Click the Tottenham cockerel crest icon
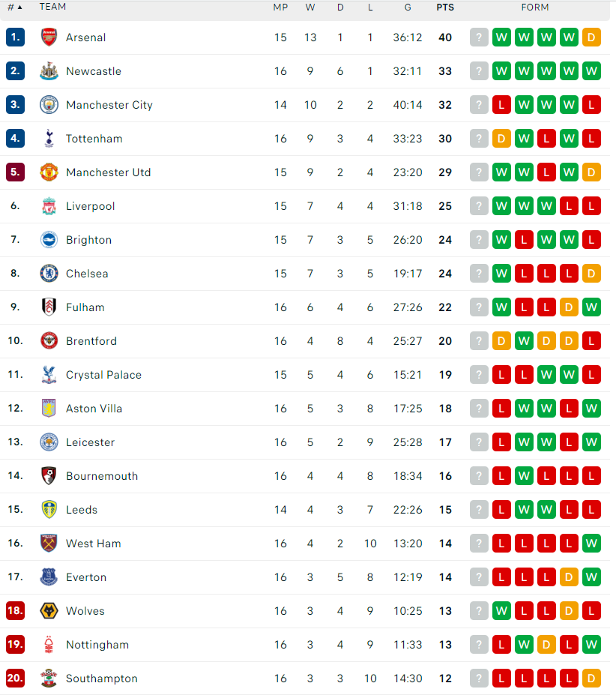616x695 pixels. click(x=49, y=138)
